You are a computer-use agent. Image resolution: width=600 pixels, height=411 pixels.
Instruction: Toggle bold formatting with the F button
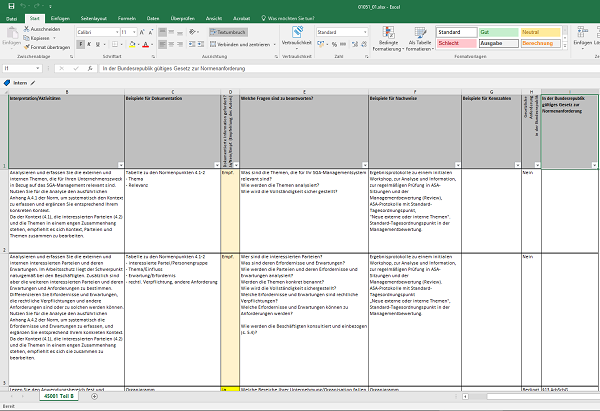click(80, 45)
